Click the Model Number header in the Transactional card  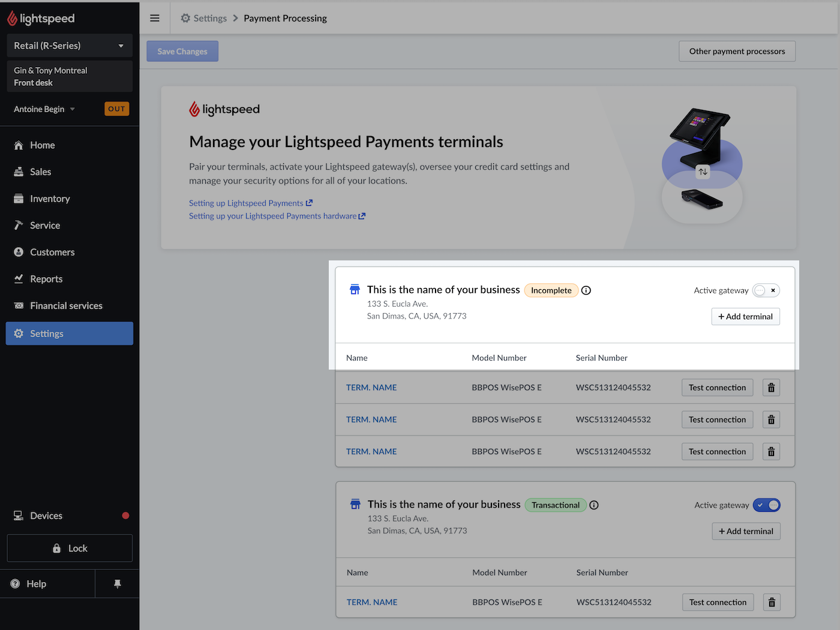[x=500, y=573]
